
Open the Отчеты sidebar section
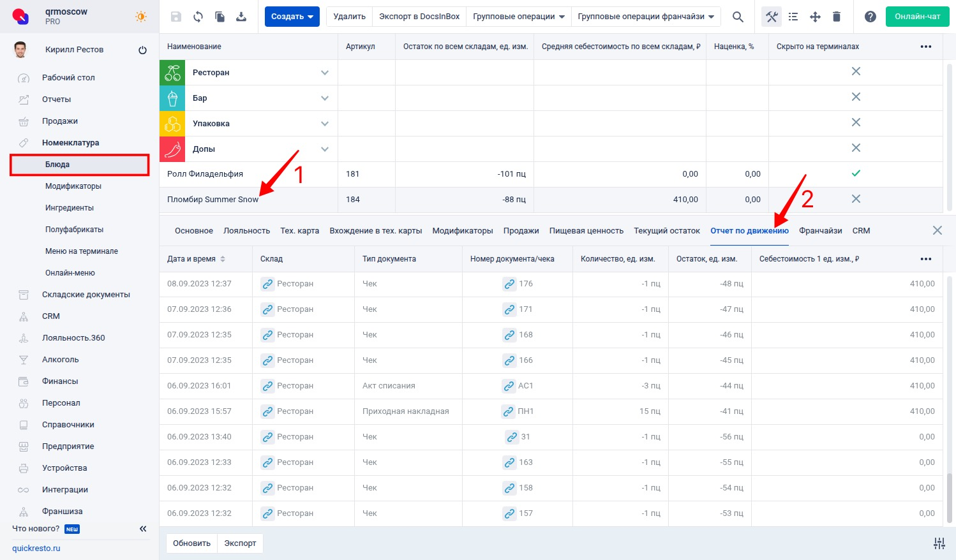[x=57, y=99]
